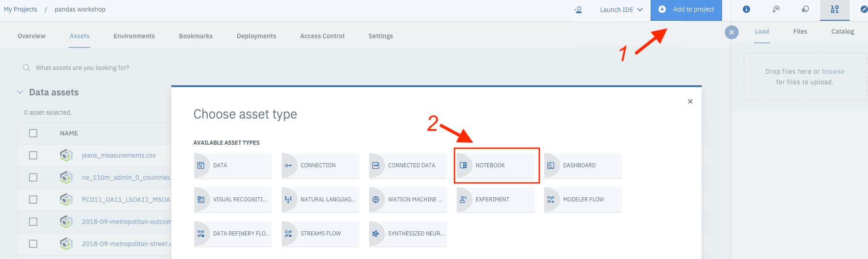Click the metropolitan-street file icon
The height and width of the screenshot is (259, 868).
[66, 244]
